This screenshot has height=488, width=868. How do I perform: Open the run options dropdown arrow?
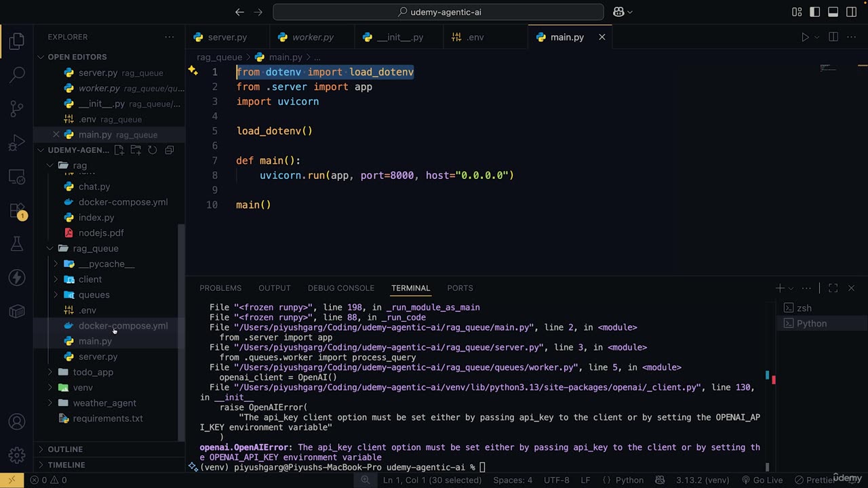[816, 37]
